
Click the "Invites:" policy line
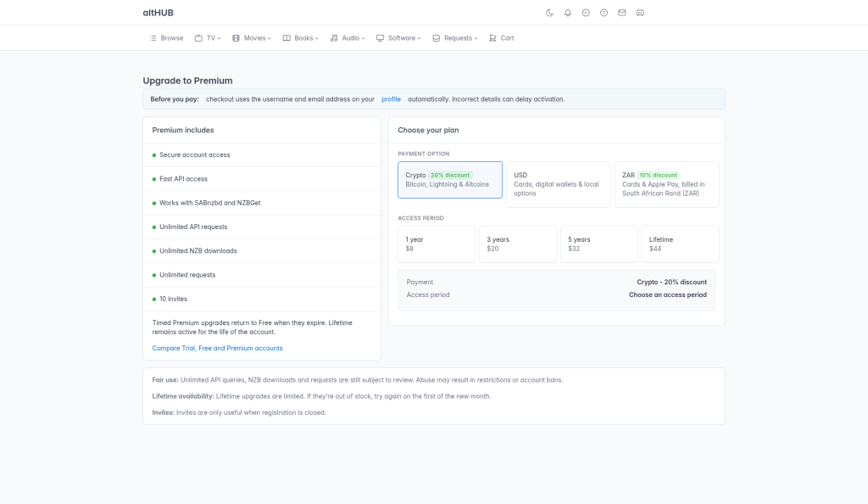click(239, 412)
